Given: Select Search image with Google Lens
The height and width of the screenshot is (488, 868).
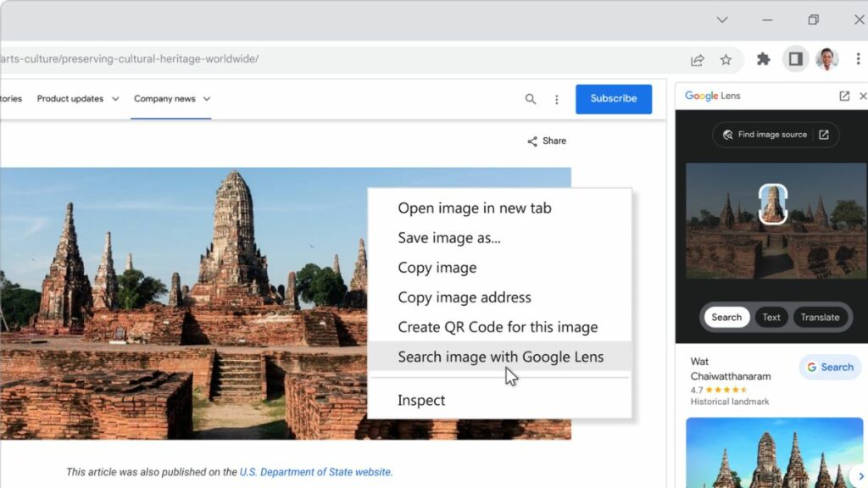Looking at the screenshot, I should click(x=500, y=357).
